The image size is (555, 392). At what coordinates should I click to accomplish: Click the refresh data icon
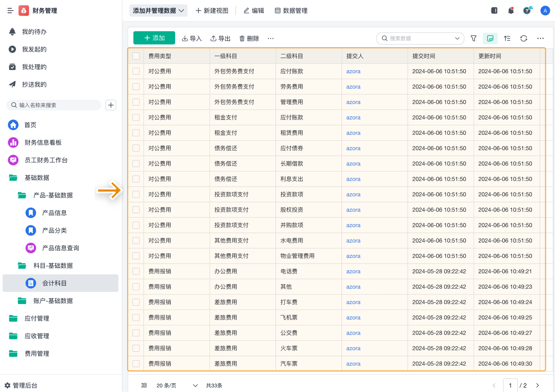(523, 38)
